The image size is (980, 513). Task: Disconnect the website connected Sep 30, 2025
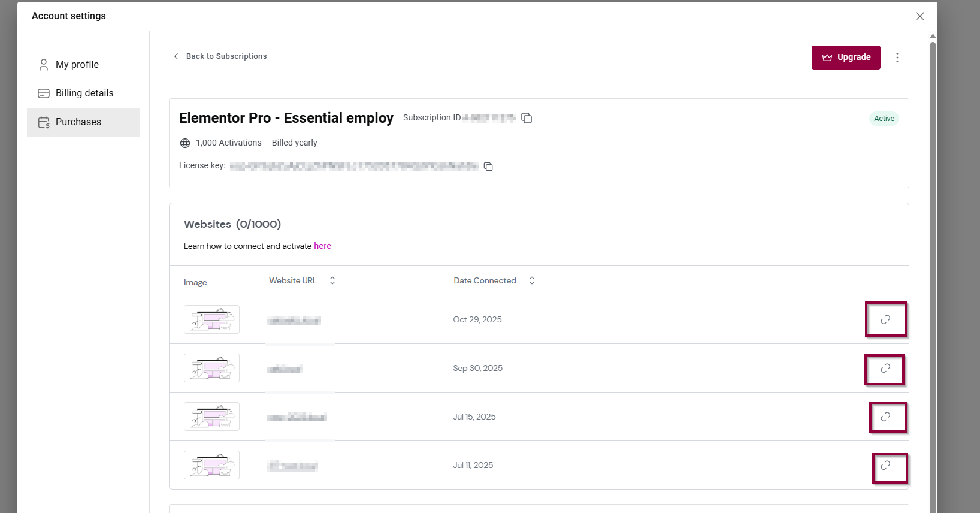click(x=885, y=369)
